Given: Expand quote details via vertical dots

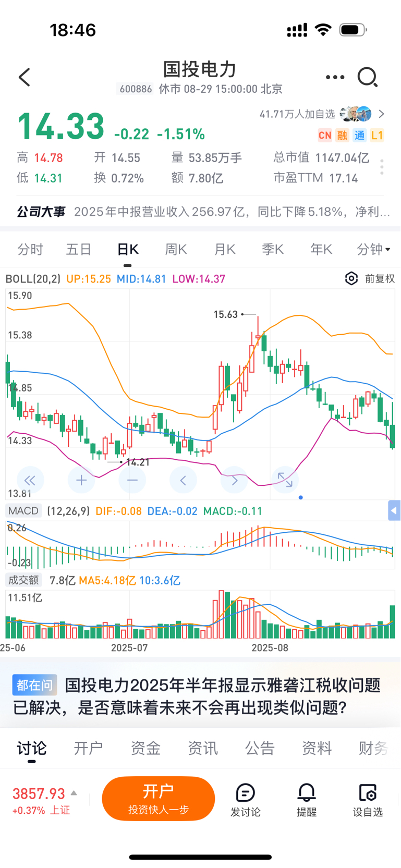Looking at the screenshot, I should [x=382, y=167].
